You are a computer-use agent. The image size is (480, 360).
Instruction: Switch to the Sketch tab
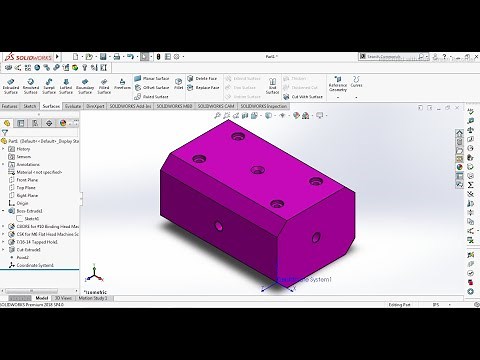pos(30,106)
